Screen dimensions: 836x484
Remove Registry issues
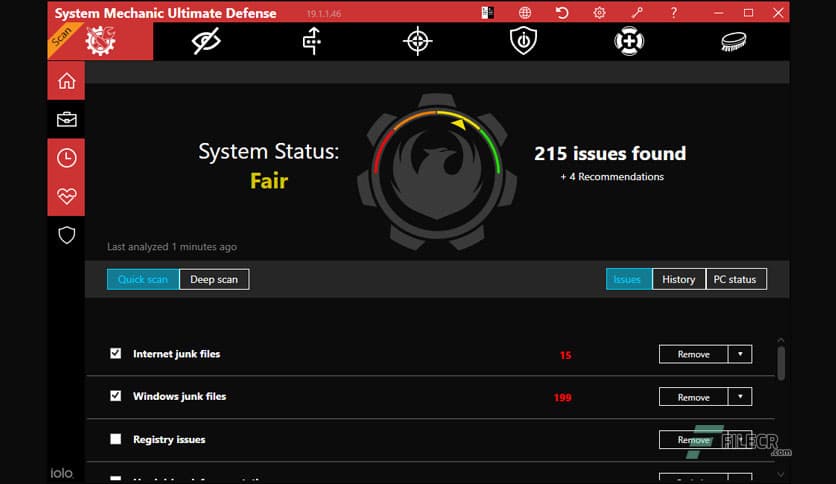coord(694,440)
